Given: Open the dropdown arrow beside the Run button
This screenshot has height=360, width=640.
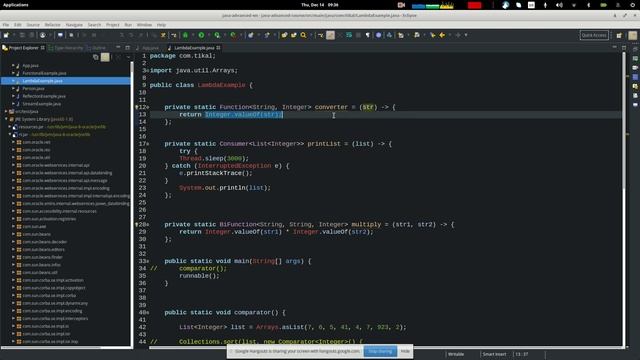Looking at the screenshot, I should pyautogui.click(x=208, y=36).
